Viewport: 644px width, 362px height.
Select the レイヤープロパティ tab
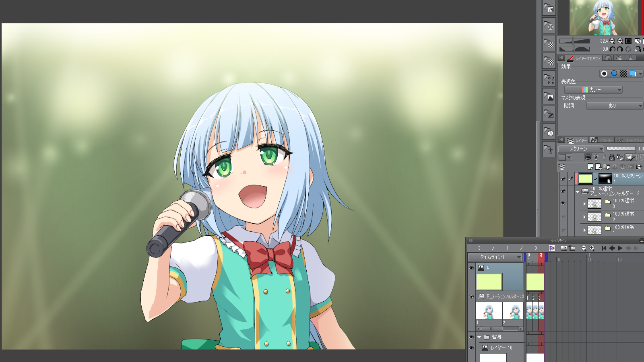(584, 58)
